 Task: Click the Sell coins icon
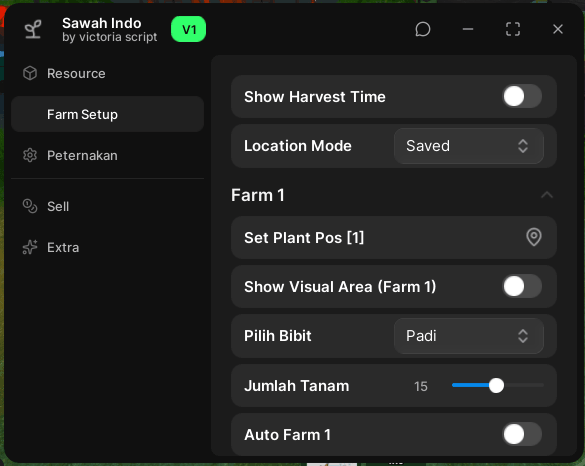pos(30,206)
